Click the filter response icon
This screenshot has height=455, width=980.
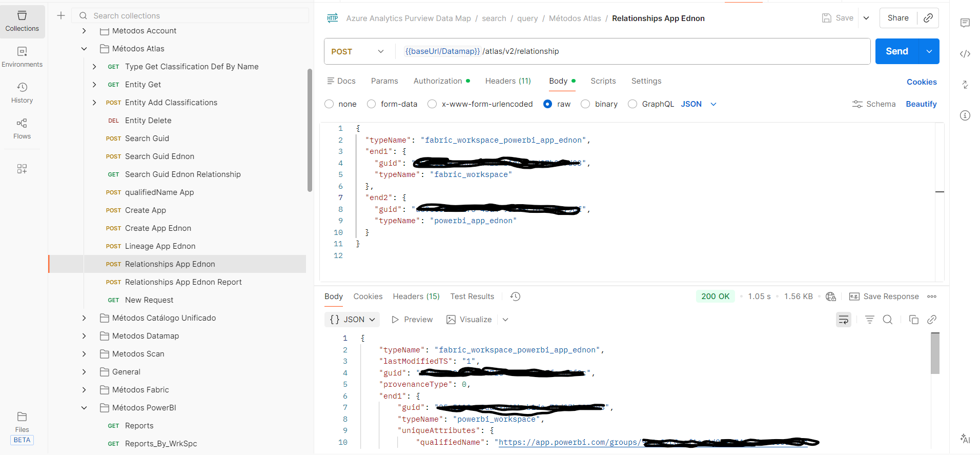[870, 320]
